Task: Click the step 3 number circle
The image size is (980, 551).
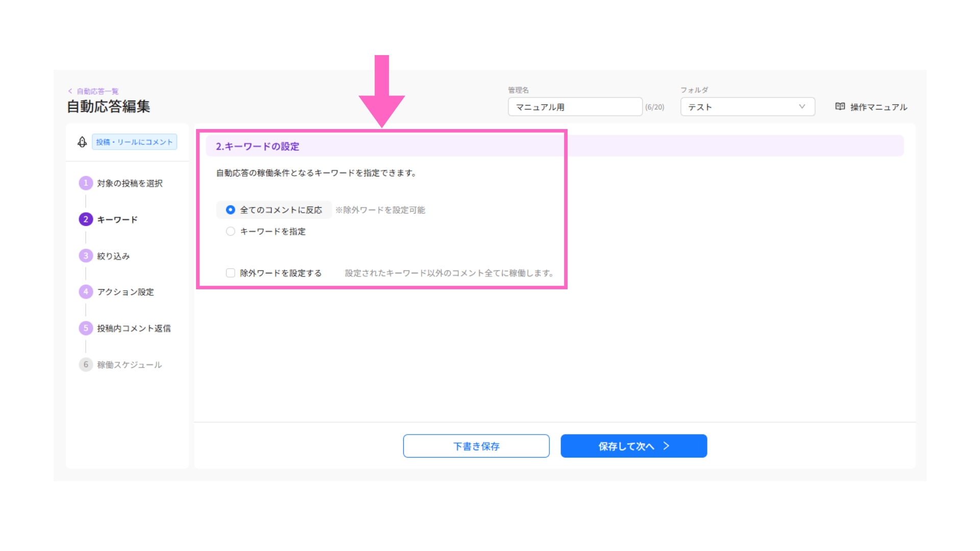Action: coord(86,256)
